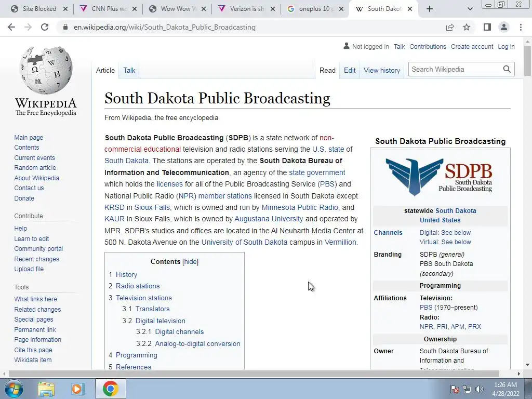This screenshot has width=532, height=399.
Task: Hide the Contents box
Action: tap(190, 262)
